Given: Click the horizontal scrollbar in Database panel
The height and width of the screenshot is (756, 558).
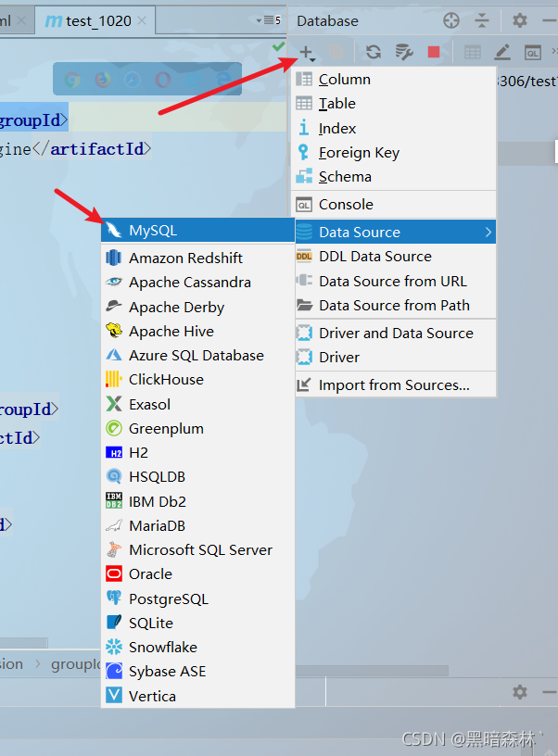Looking at the screenshot, I should tap(372, 671).
